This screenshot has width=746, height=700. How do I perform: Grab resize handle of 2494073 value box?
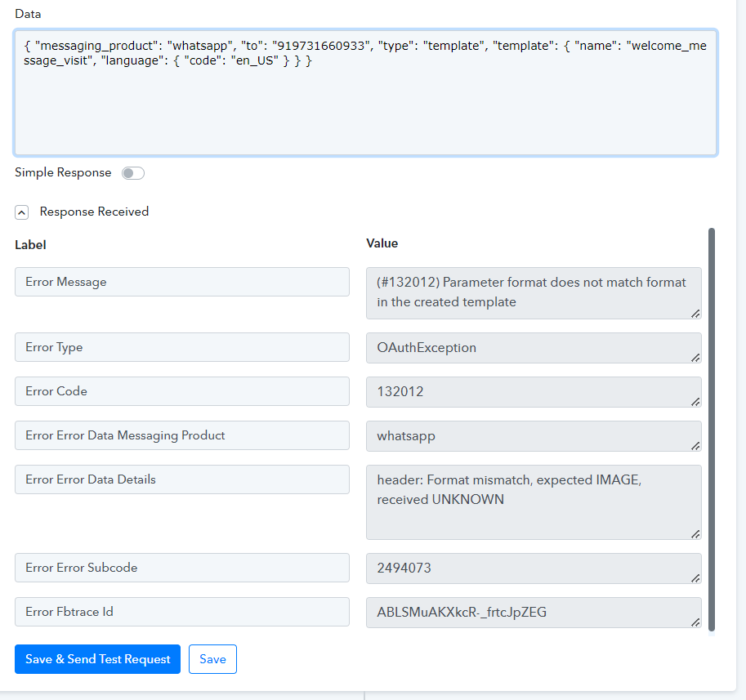tap(695, 578)
